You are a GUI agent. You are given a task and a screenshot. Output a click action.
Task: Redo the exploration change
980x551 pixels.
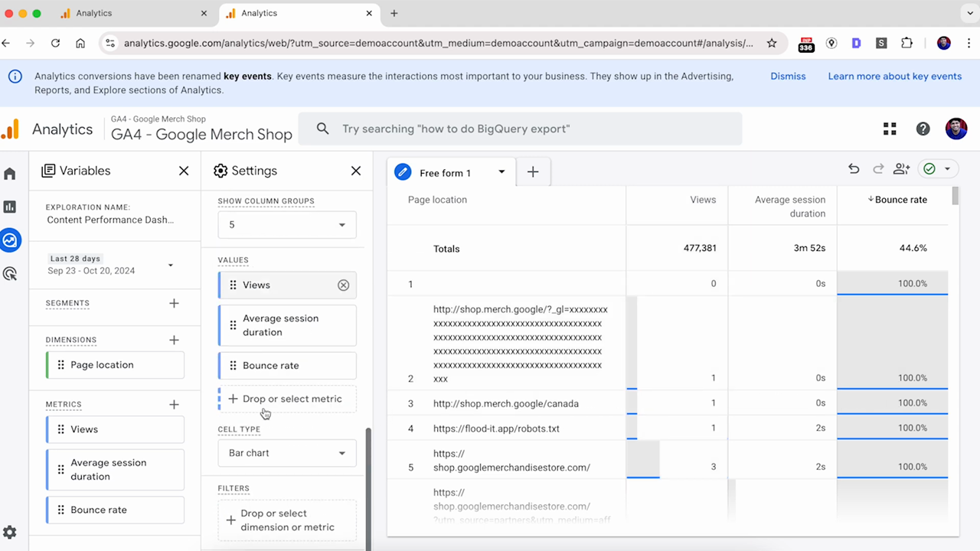tap(878, 169)
